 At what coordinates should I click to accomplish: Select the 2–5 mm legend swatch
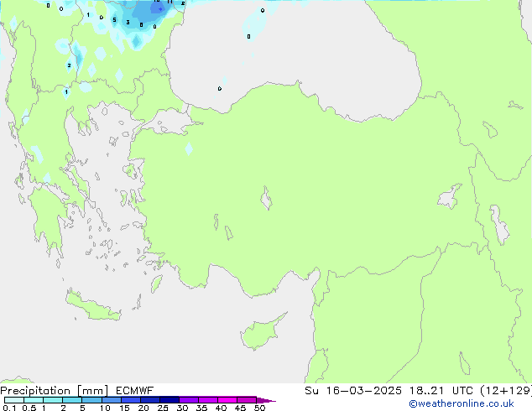tap(72, 400)
